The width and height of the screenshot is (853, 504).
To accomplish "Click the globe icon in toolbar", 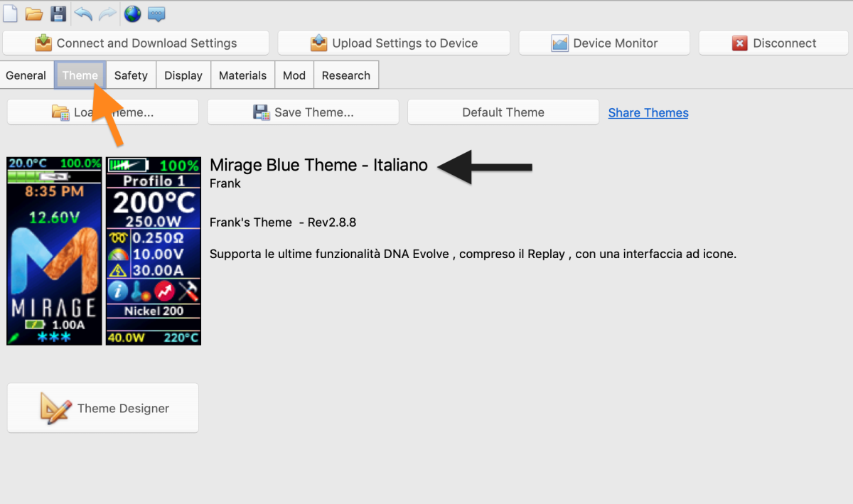I will 132,14.
